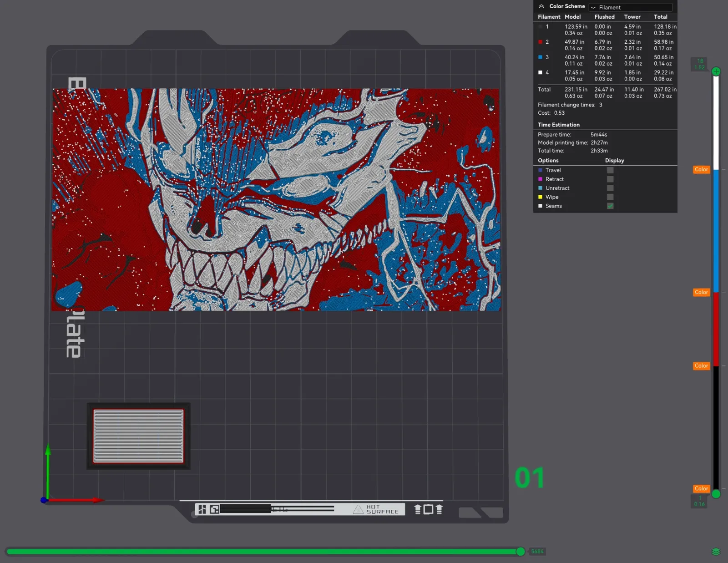This screenshot has height=563, width=728.
Task: Enable the Retract display checkbox
Action: (x=610, y=179)
